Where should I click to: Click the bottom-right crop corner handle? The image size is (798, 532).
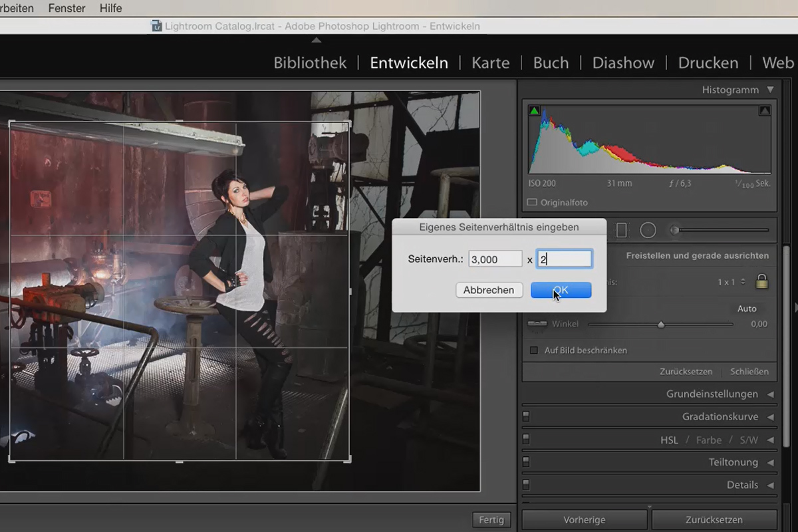pos(349,460)
